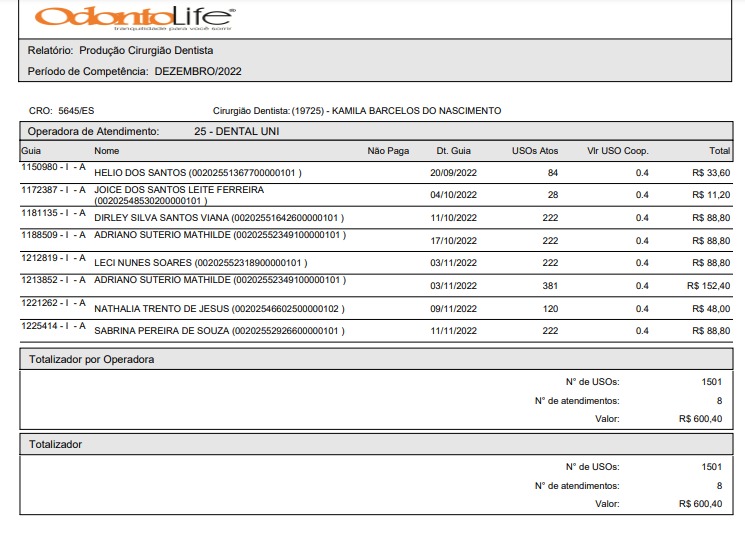Click guia '1150980 - I - A'
The height and width of the screenshot is (545, 745).
[x=53, y=167]
